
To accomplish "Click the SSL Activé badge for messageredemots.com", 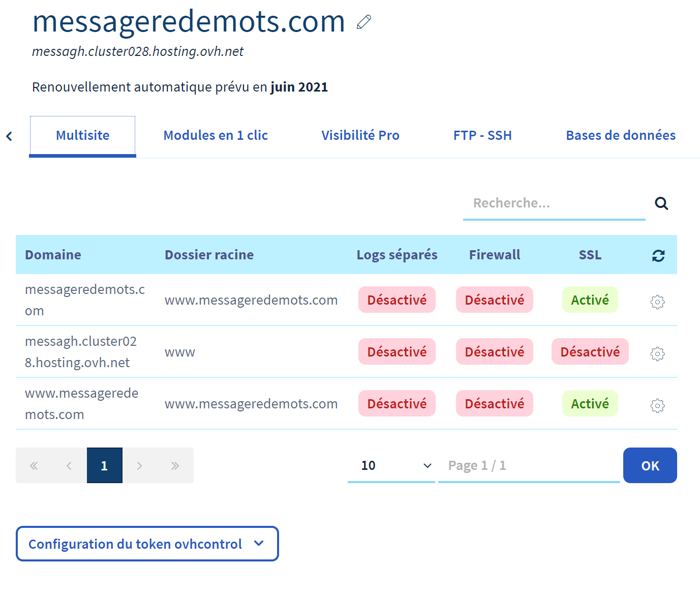I will [x=590, y=300].
